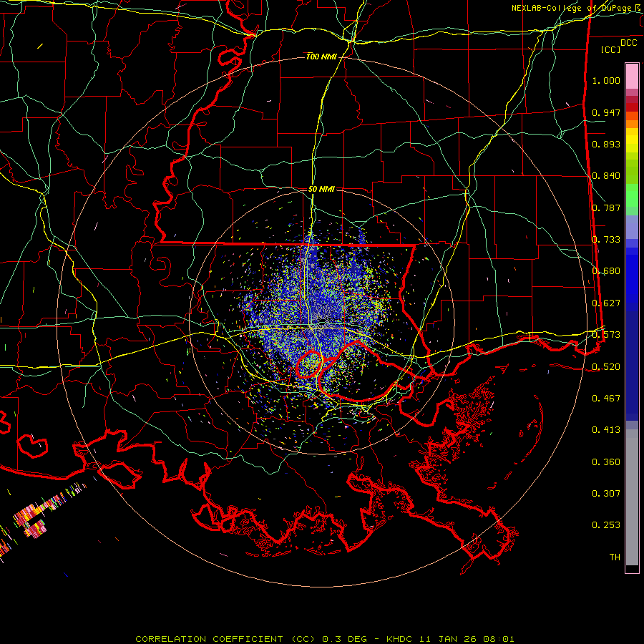This screenshot has height=644, width=644.
Task: Click the 0.733 legend value
Action: coord(606,240)
